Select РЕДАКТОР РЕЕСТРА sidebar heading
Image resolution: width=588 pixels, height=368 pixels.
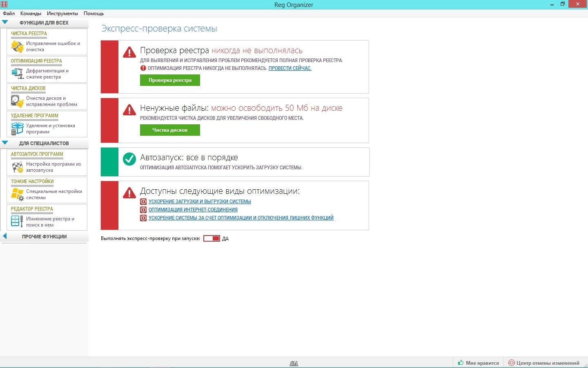tap(32, 209)
